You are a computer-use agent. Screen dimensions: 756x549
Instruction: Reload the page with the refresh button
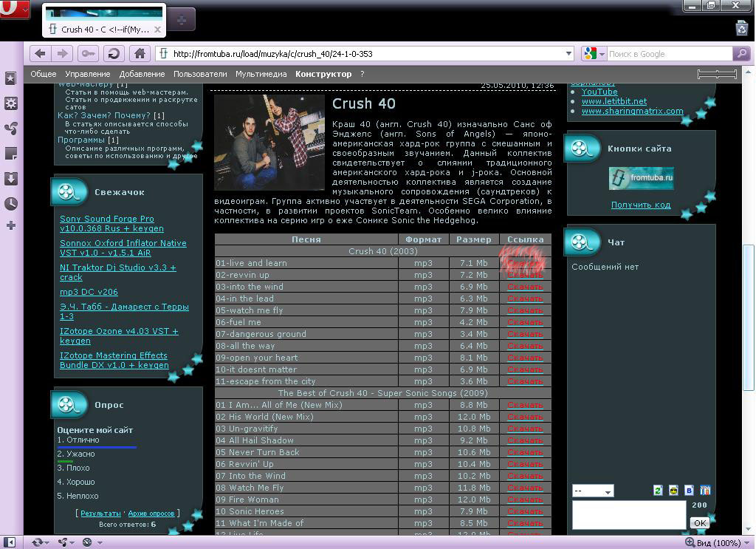pos(114,53)
